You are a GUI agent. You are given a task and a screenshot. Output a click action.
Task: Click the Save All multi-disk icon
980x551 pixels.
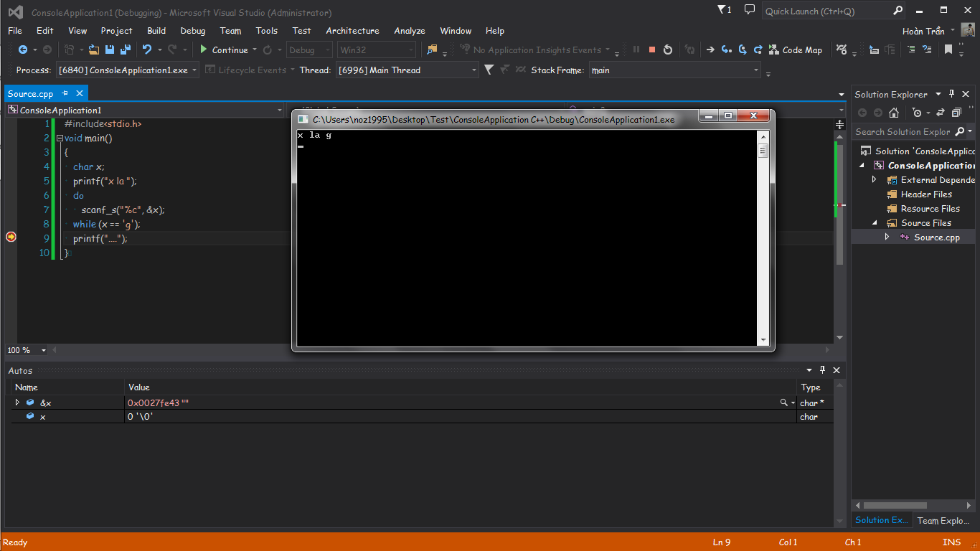(x=126, y=50)
